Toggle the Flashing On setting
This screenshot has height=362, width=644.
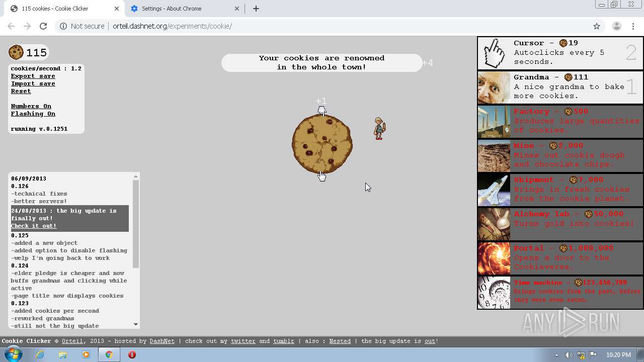[33, 114]
